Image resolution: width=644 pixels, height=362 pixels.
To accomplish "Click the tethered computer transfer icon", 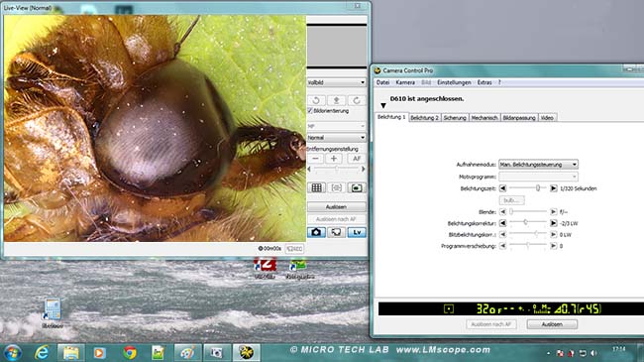I will [337, 232].
